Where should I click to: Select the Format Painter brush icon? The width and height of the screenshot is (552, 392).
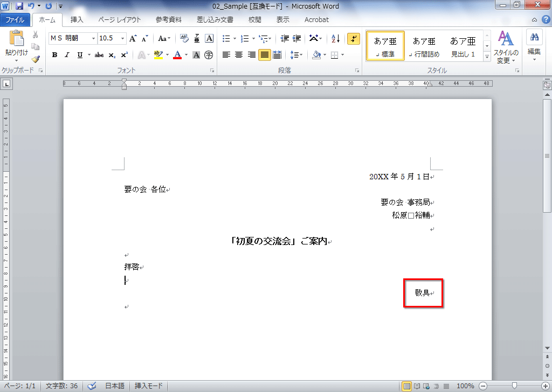tap(35, 59)
